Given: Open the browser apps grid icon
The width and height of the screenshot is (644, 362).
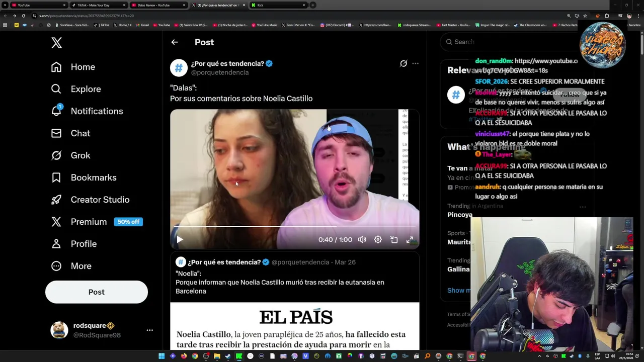Looking at the screenshot, I should (5, 25).
